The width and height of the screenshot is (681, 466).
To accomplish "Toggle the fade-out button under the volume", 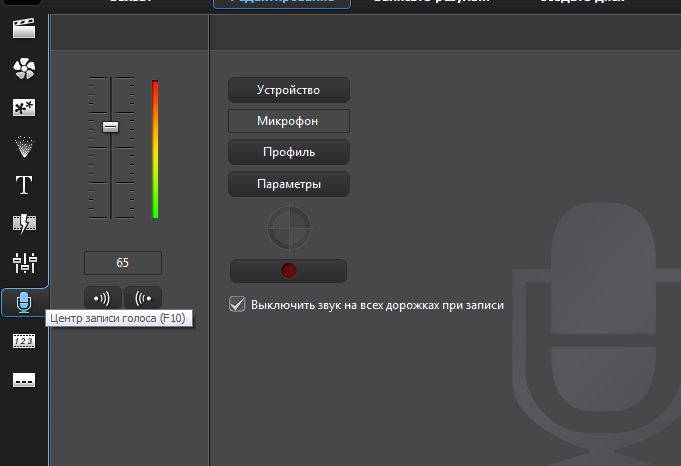I will click(x=143, y=298).
